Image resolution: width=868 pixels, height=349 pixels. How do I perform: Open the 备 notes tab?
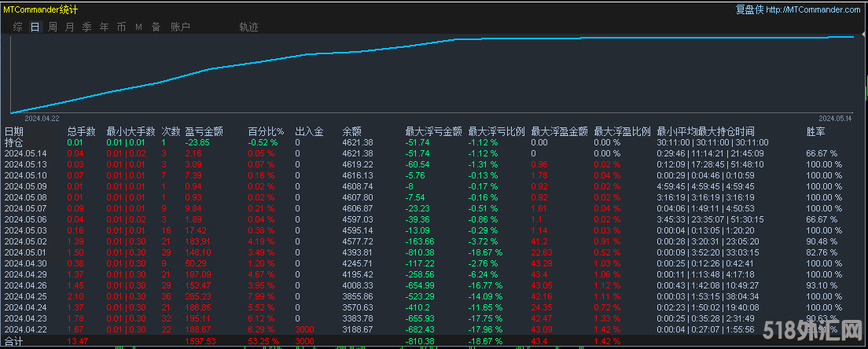[x=156, y=27]
